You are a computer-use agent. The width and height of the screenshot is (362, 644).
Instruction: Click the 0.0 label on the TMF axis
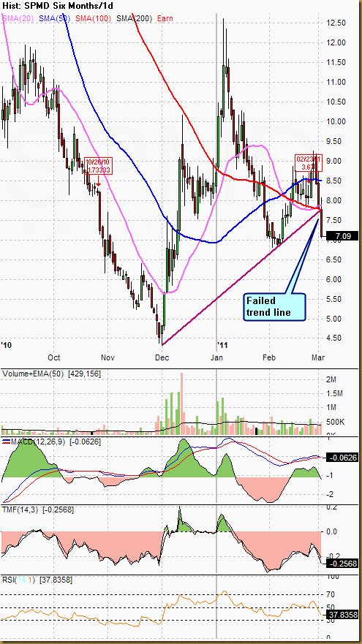pyautogui.click(x=332, y=531)
